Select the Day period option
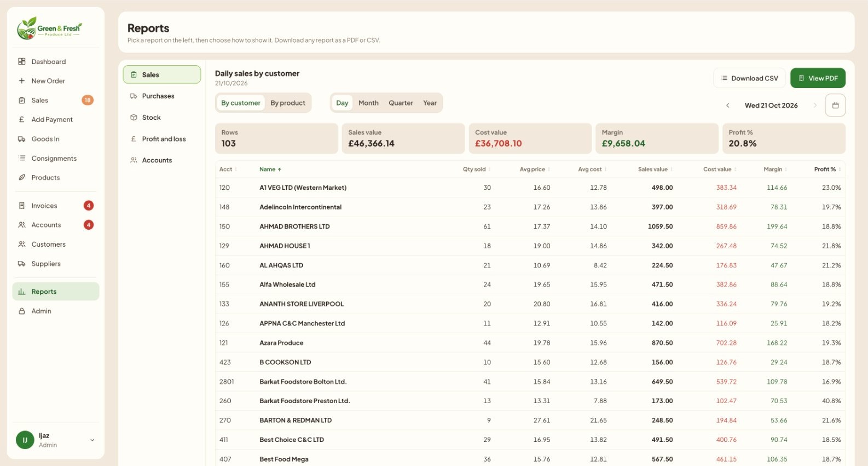This screenshot has height=466, width=868. (x=342, y=103)
